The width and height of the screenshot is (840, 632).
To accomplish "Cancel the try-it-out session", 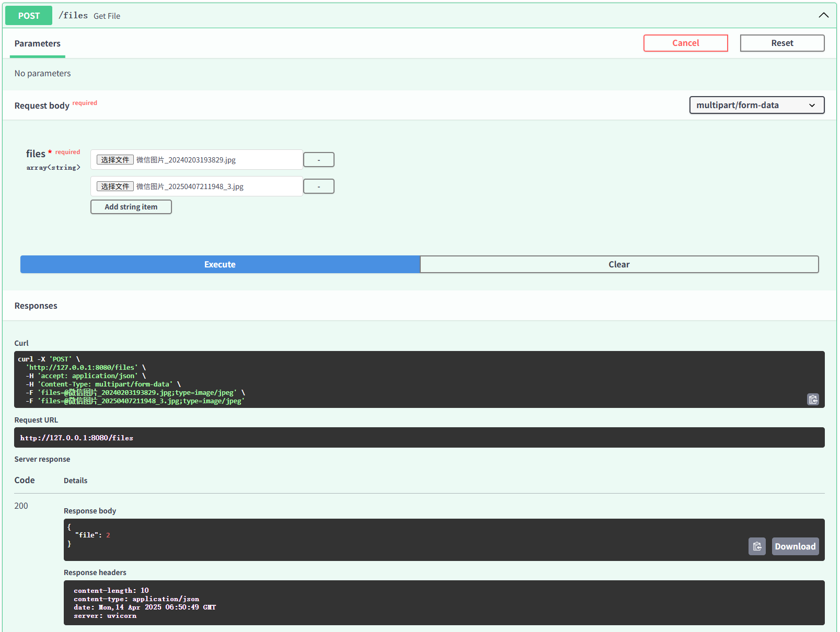I will pos(685,43).
